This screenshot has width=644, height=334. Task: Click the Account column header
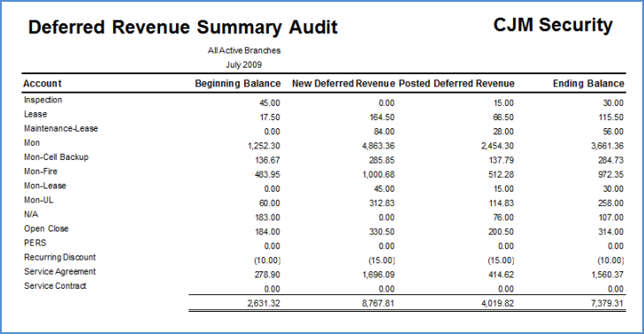pyautogui.click(x=42, y=83)
